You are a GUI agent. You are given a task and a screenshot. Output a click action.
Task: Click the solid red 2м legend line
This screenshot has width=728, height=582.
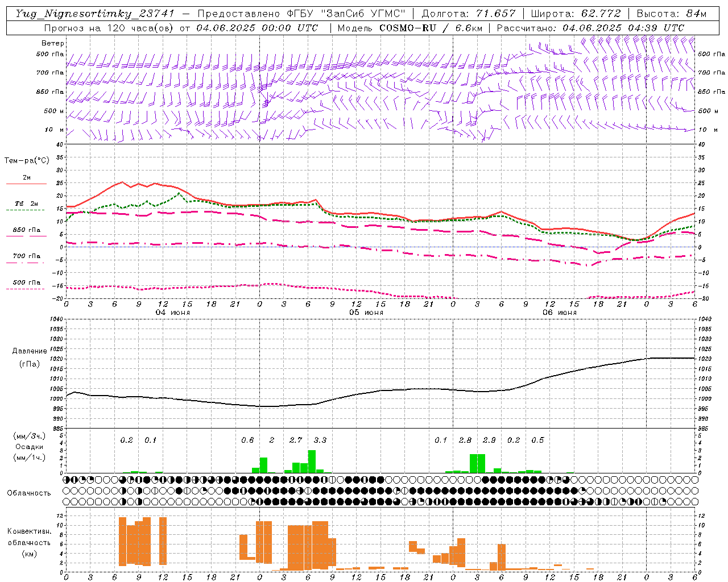[26, 184]
